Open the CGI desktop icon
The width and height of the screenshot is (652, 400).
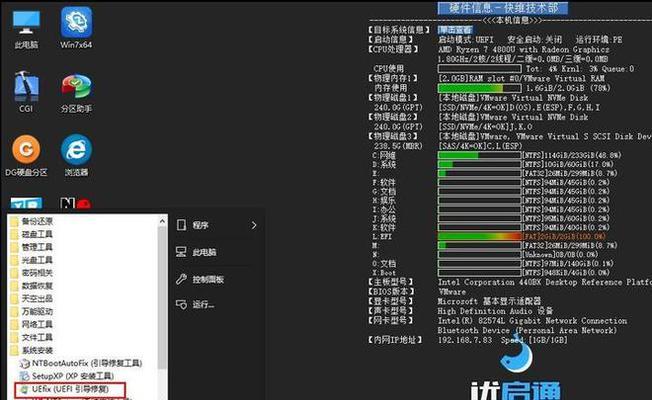click(26, 92)
